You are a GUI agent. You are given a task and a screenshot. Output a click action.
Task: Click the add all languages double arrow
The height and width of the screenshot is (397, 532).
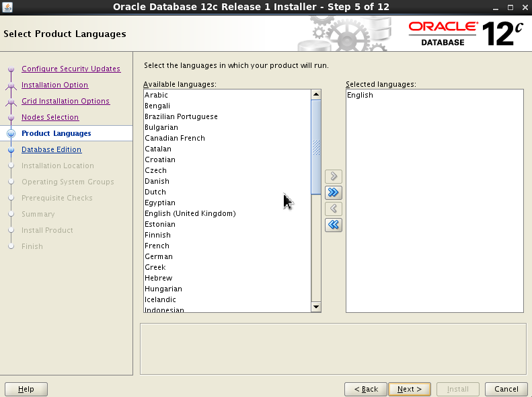click(333, 192)
